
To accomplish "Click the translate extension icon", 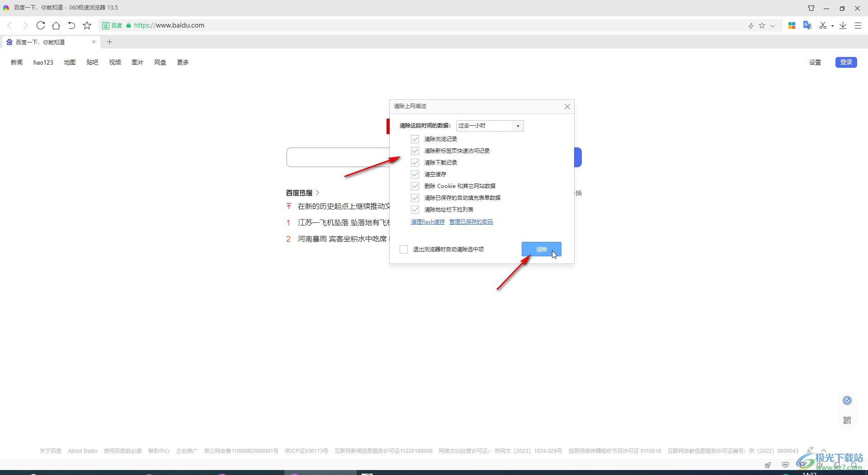I will tap(807, 25).
